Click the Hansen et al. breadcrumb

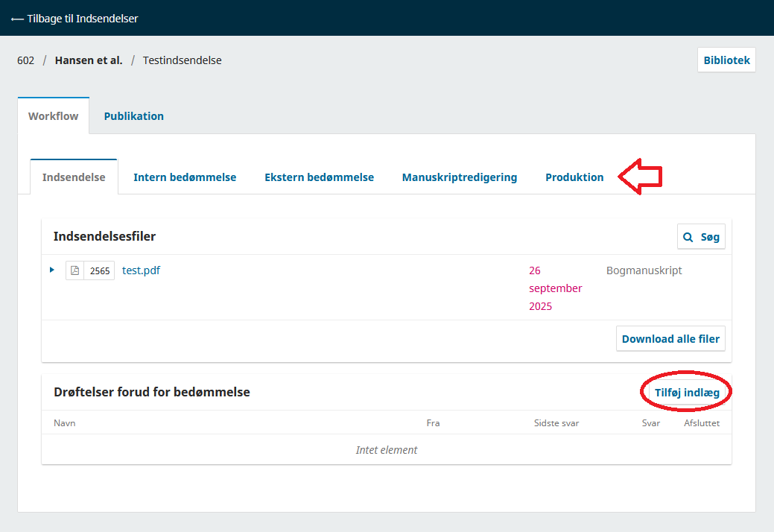[88, 60]
